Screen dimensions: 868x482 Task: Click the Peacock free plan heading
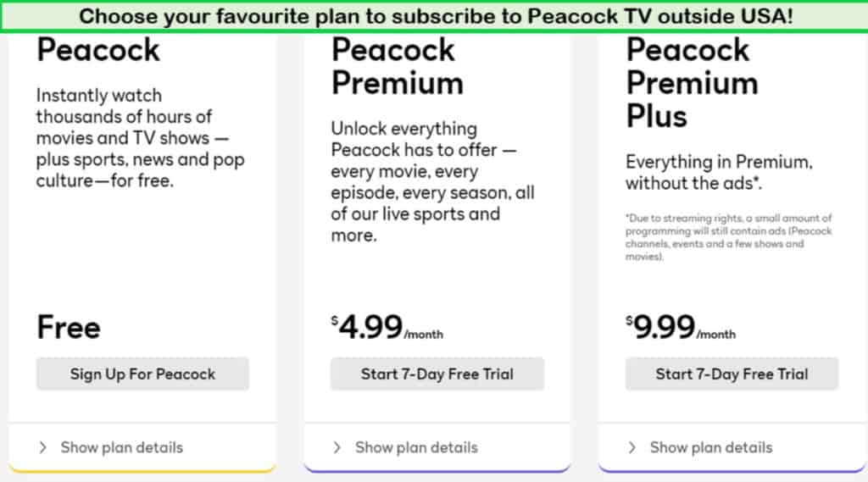[98, 49]
